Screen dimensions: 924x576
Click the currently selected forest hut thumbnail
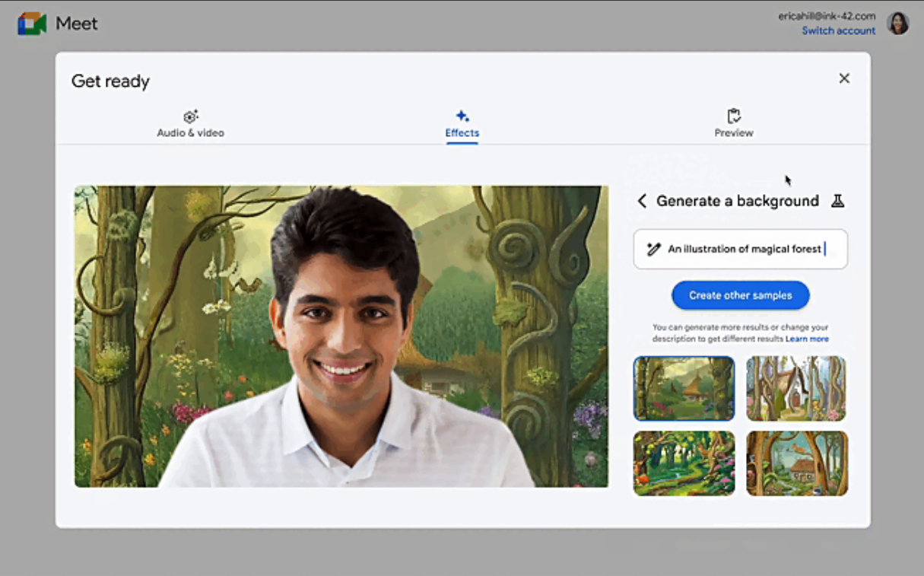684,388
